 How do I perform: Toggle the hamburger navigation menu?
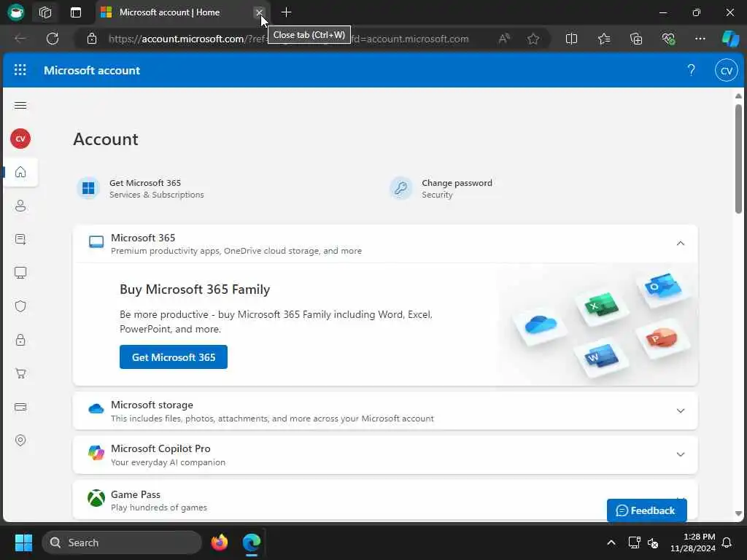point(20,105)
